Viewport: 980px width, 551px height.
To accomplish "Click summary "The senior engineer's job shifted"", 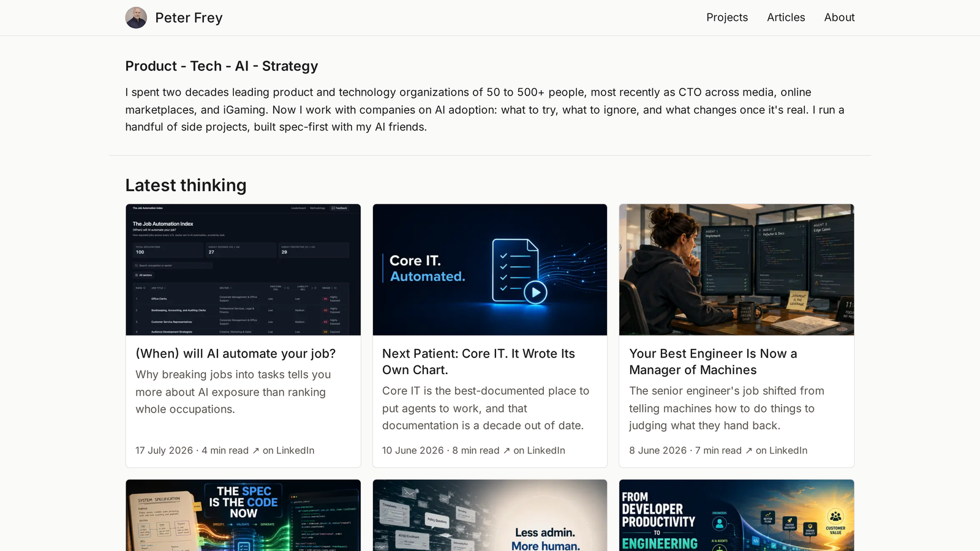I will [x=726, y=408].
